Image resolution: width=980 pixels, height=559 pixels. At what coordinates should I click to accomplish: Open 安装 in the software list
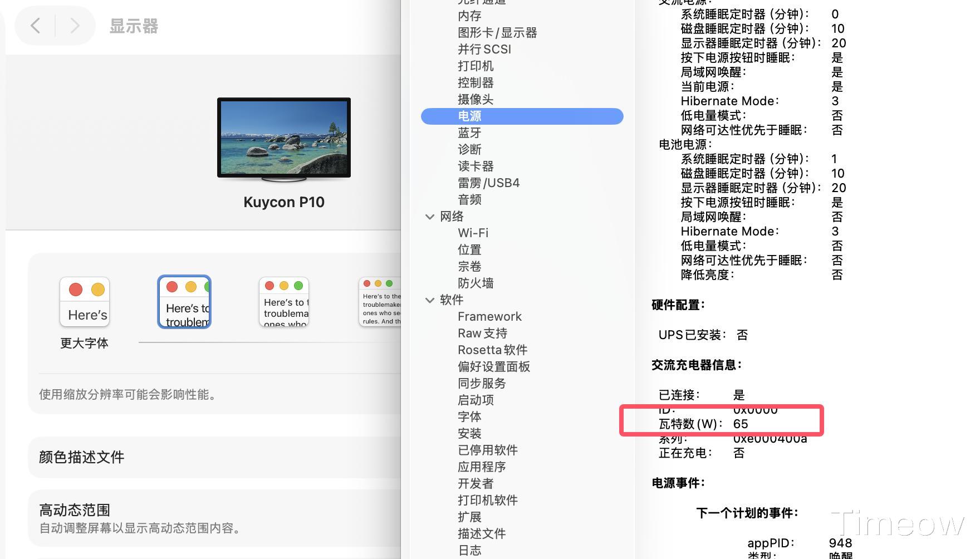pyautogui.click(x=469, y=434)
